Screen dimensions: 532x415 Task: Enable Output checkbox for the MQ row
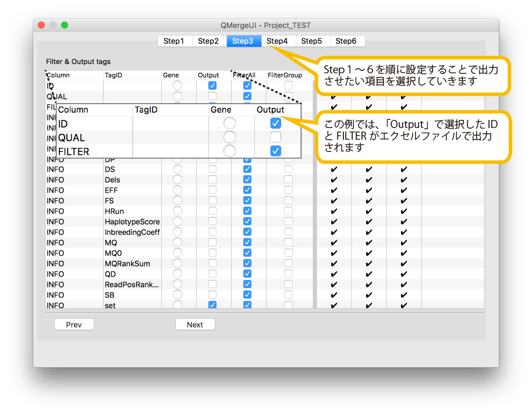tap(212, 243)
